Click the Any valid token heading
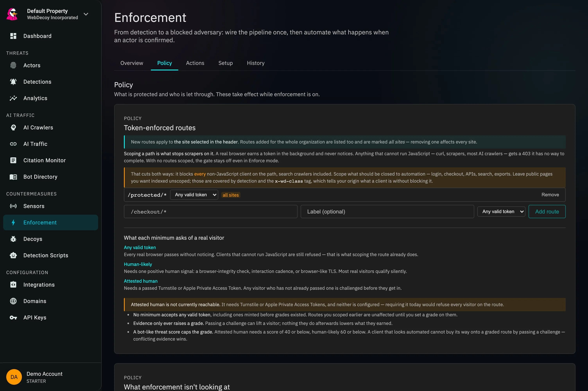The width and height of the screenshot is (588, 391). coord(140,247)
